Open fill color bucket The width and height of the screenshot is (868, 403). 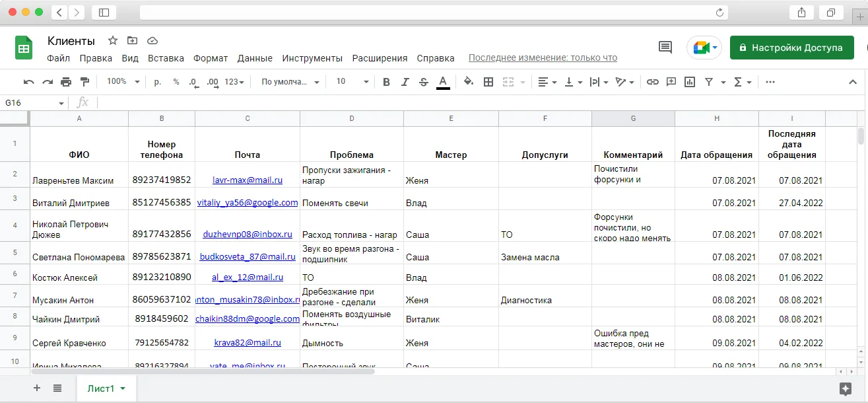pos(469,82)
